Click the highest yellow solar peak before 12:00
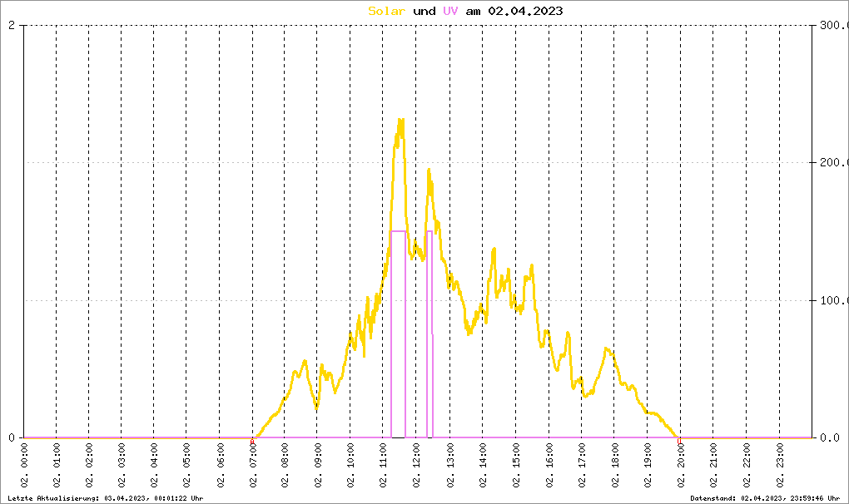 (400, 121)
